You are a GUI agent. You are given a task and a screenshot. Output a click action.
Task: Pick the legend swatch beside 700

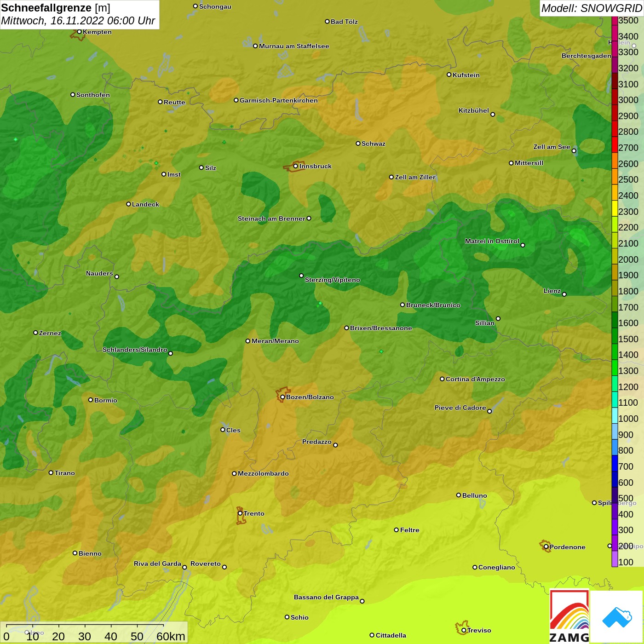(615, 463)
